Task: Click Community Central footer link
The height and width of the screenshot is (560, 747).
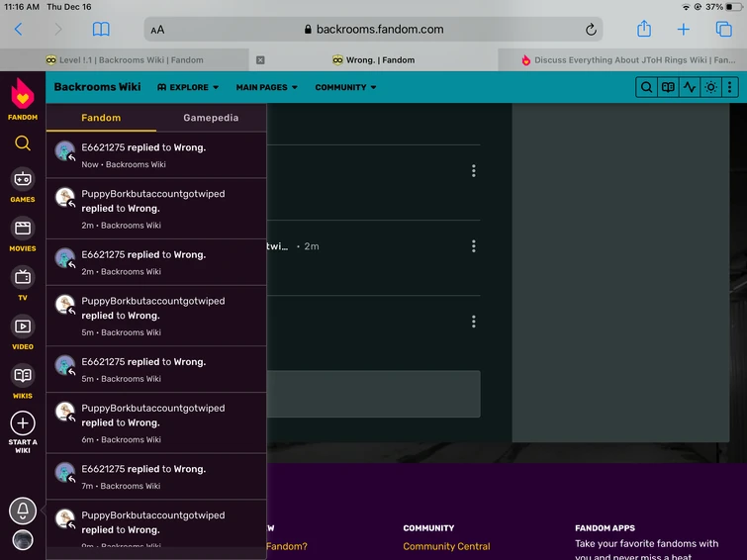Action: (x=446, y=546)
